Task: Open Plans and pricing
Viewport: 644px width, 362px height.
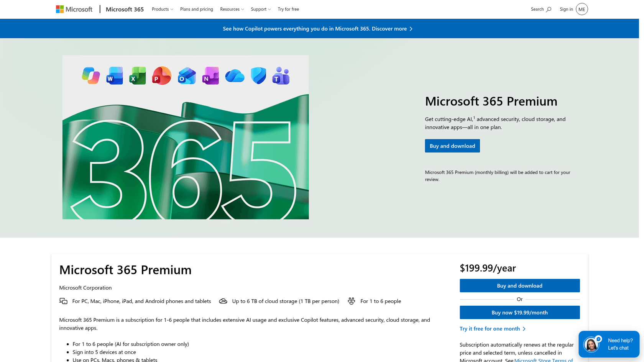Action: click(x=197, y=9)
